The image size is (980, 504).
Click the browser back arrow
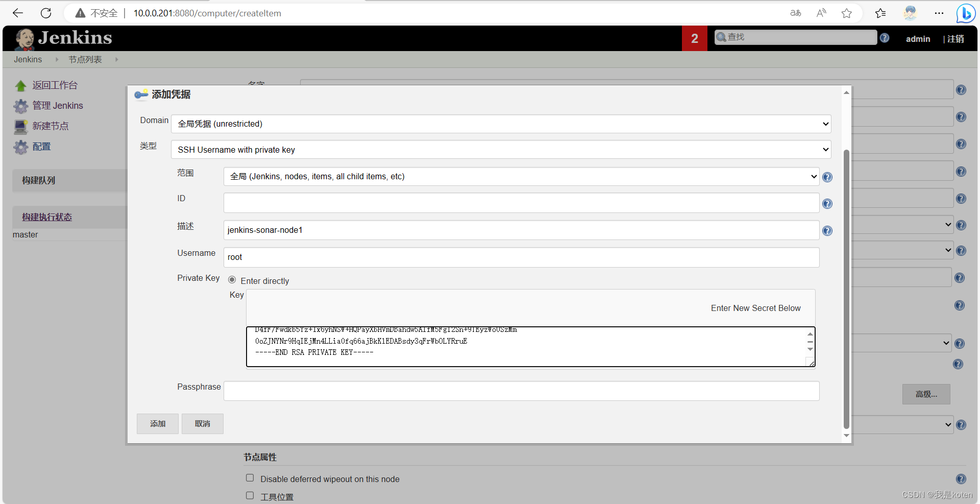(18, 13)
